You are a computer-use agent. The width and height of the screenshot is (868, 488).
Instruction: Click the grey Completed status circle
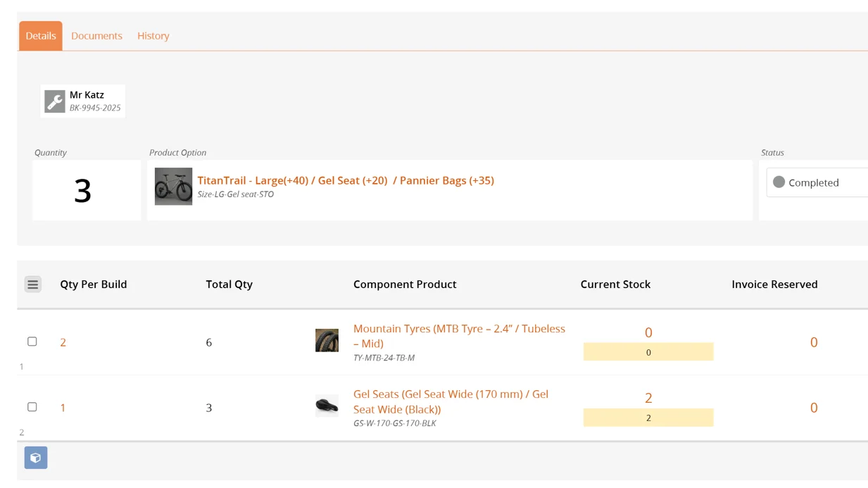779,182
